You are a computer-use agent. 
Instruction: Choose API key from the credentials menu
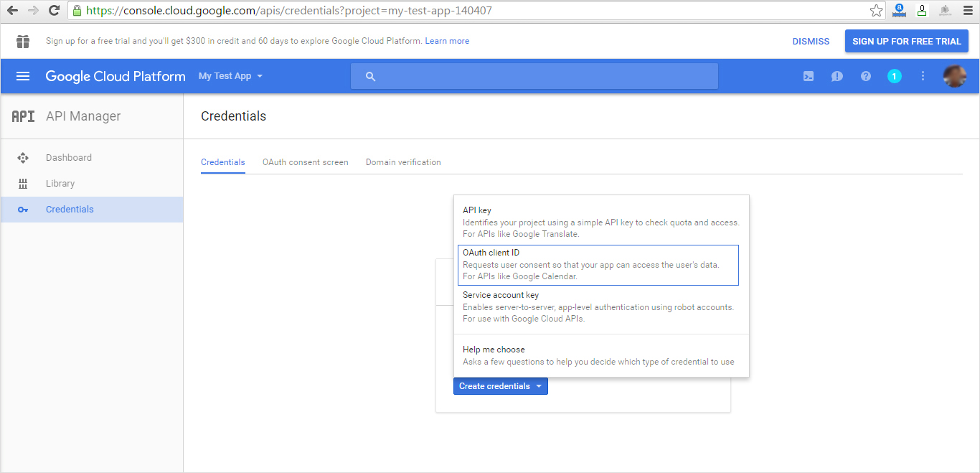(x=601, y=222)
